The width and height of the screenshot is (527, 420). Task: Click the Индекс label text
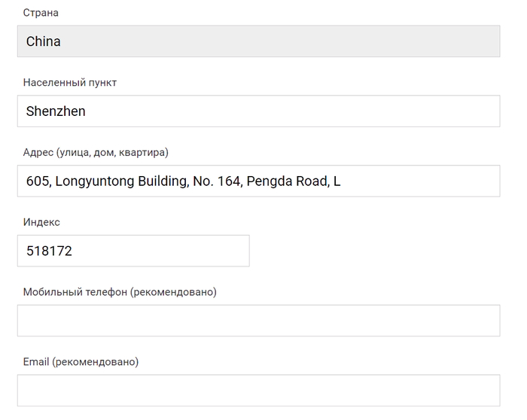tap(41, 223)
